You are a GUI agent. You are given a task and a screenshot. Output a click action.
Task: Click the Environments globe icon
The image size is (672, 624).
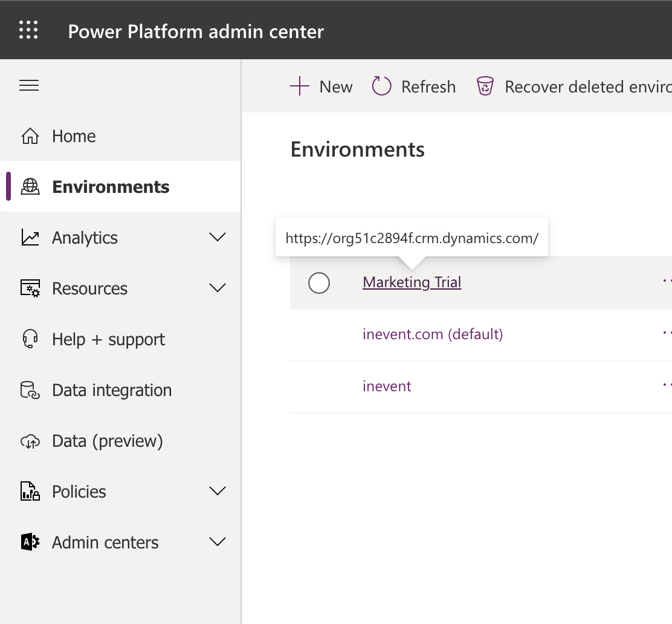(x=30, y=187)
